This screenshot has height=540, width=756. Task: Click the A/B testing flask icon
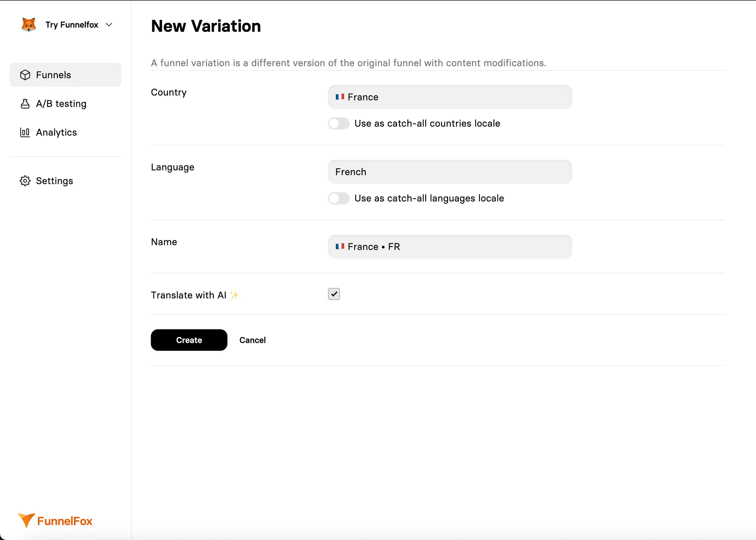tap(25, 104)
